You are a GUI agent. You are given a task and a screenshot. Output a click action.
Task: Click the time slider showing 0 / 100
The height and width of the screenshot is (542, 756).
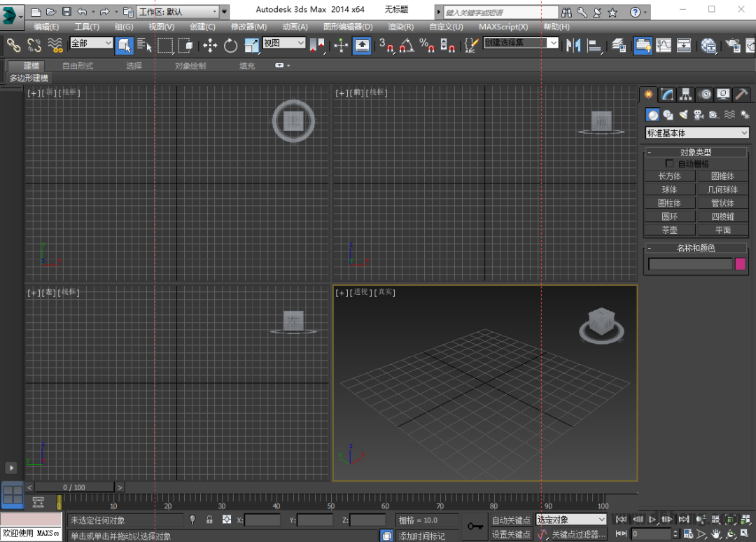(x=74, y=487)
